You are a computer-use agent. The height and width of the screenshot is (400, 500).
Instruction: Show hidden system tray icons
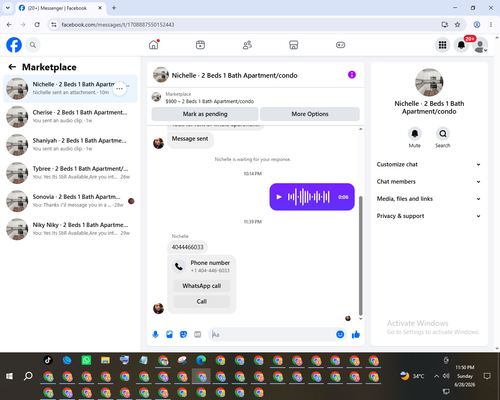click(x=436, y=376)
